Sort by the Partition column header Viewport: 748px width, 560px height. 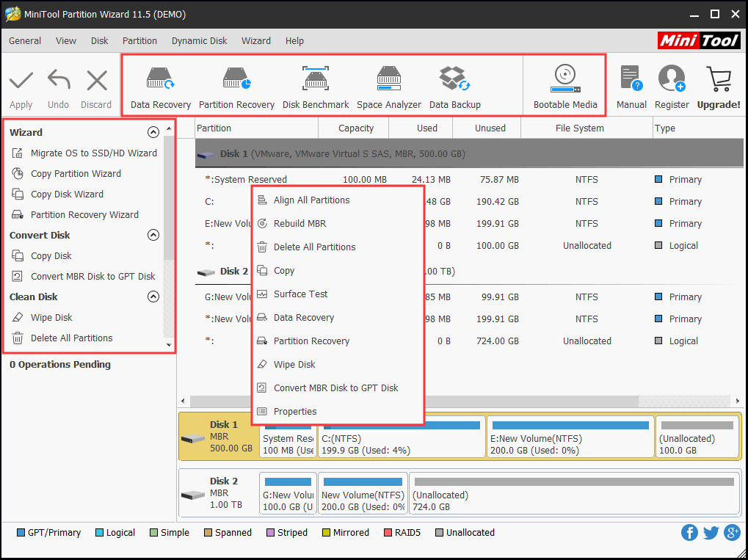click(257, 128)
